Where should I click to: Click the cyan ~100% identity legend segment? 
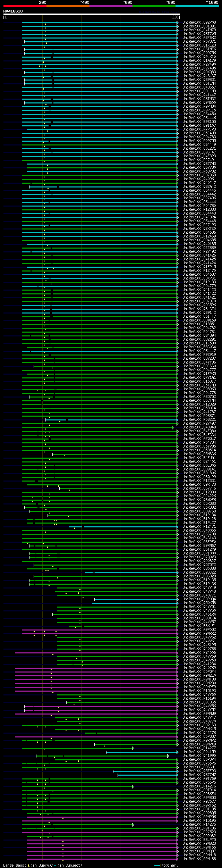click(x=197, y=6)
